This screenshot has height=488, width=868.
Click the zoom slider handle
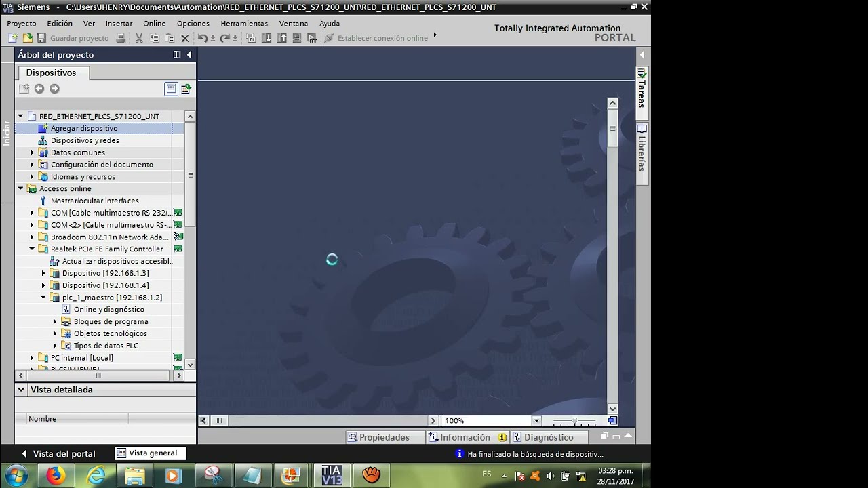click(x=574, y=421)
